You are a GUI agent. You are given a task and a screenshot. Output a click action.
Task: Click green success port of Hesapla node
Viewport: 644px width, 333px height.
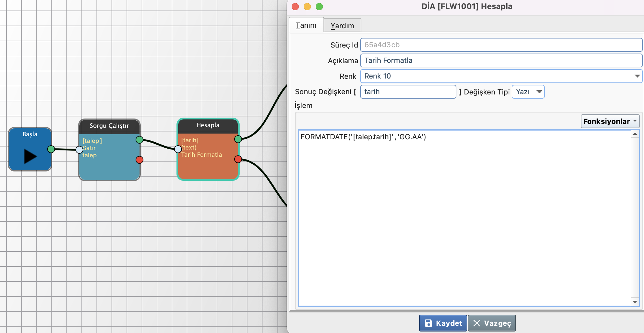(238, 139)
